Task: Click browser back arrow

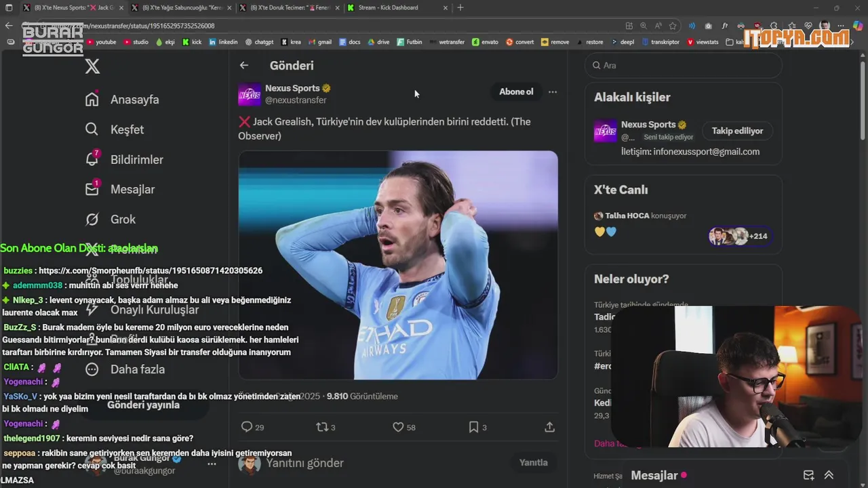Action: pos(9,26)
